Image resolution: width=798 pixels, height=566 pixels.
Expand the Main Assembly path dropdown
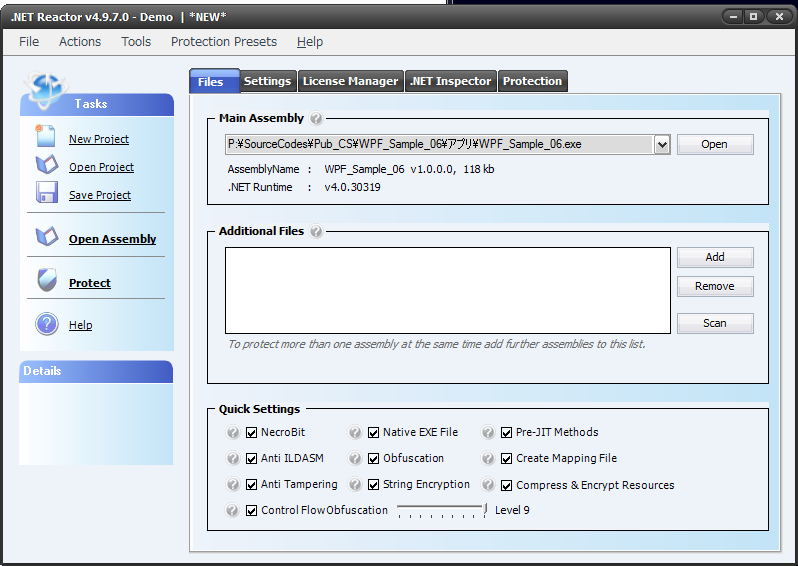(662, 145)
